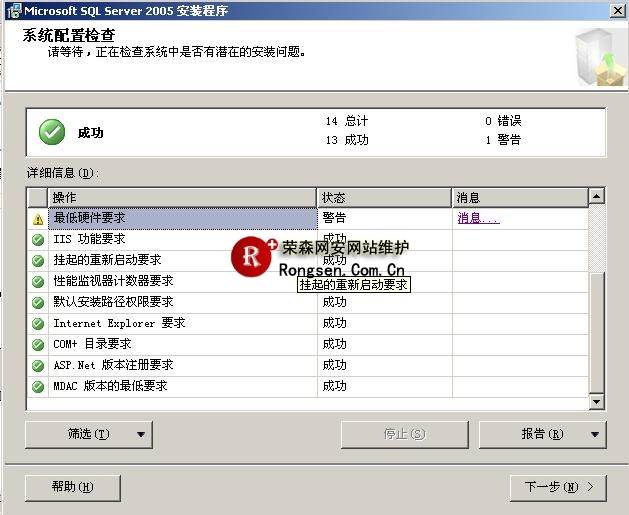The width and height of the screenshot is (629, 515).
Task: Click the green check icon for IIS 功能要求
Action: pyautogui.click(x=38, y=240)
